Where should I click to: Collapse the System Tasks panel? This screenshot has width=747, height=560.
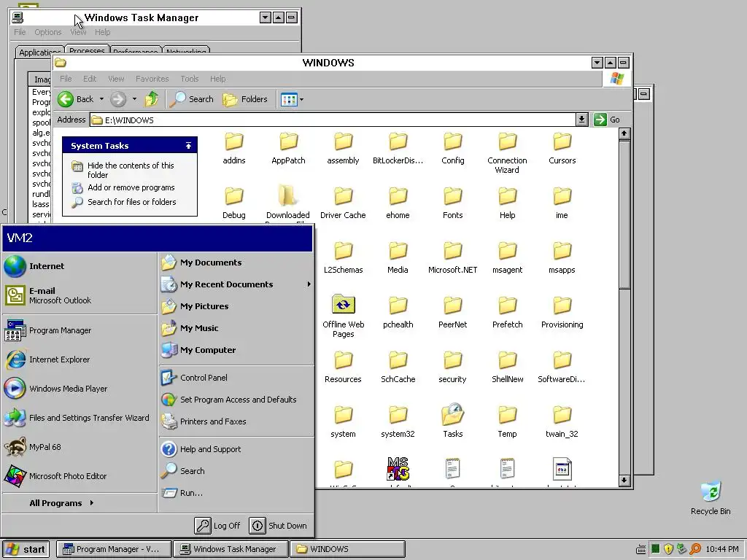point(189,146)
